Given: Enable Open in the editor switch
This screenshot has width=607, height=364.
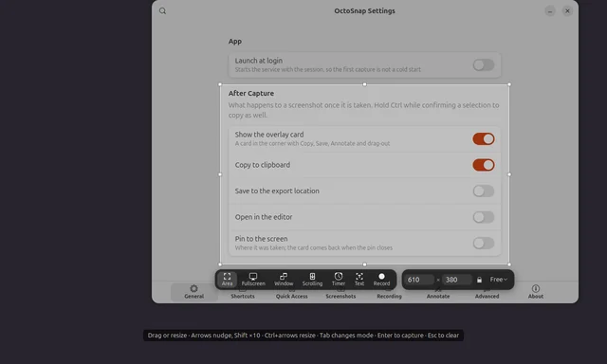Looking at the screenshot, I should (x=484, y=217).
